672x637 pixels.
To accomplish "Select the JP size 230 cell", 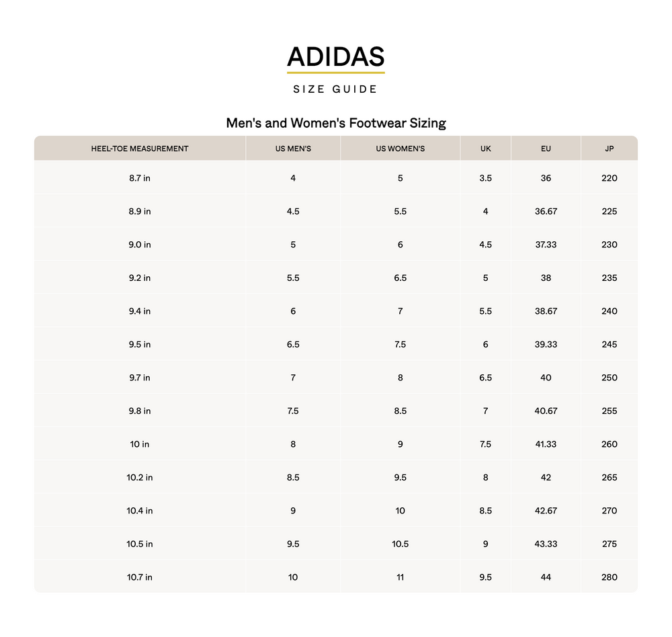I will [x=609, y=245].
